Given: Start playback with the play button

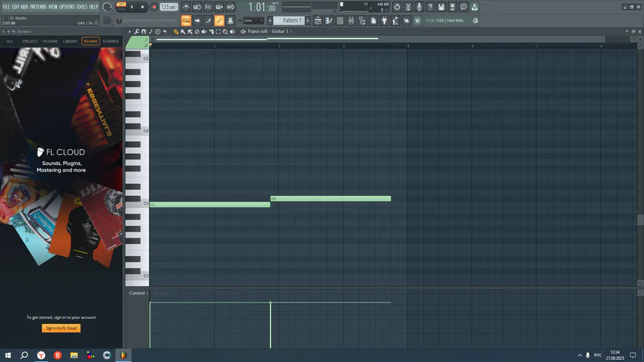Looking at the screenshot, I should 132,7.
